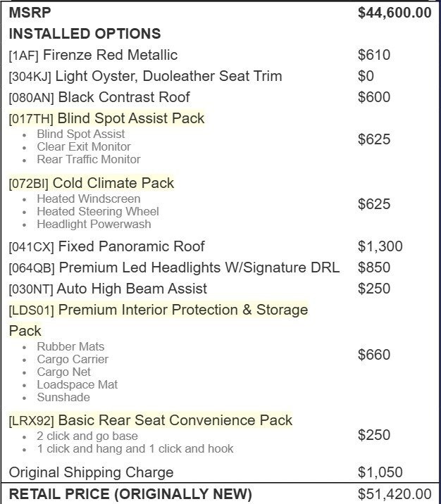The height and width of the screenshot is (504, 441).
Task: Click the Original Shipping Charge label
Action: coord(91,472)
